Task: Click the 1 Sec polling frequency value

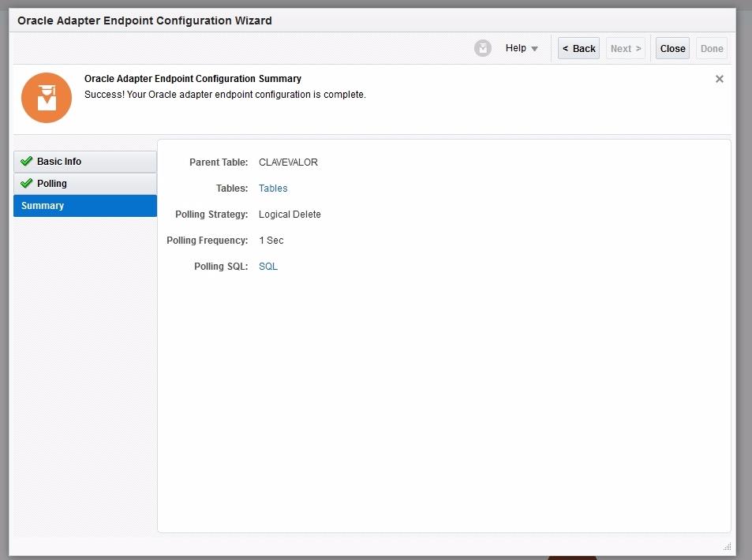Action: [271, 241]
